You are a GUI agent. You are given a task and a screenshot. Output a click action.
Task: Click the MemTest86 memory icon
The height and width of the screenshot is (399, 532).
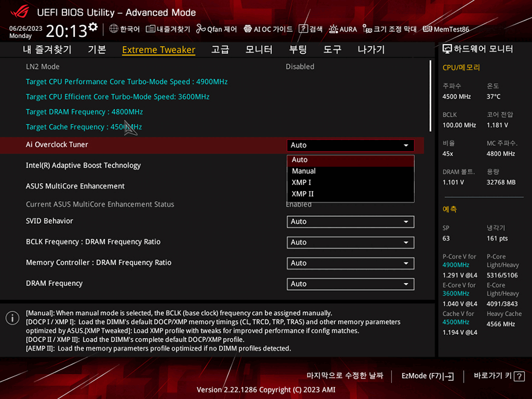427,29
